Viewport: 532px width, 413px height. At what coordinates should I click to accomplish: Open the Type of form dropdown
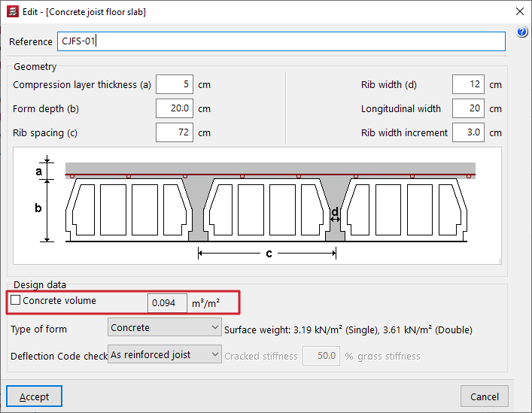click(x=164, y=328)
